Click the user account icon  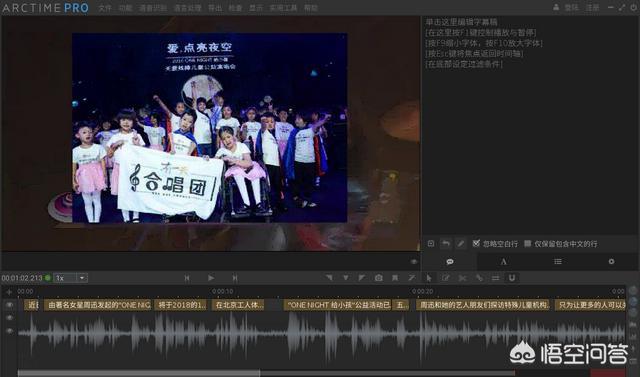pyautogui.click(x=556, y=7)
